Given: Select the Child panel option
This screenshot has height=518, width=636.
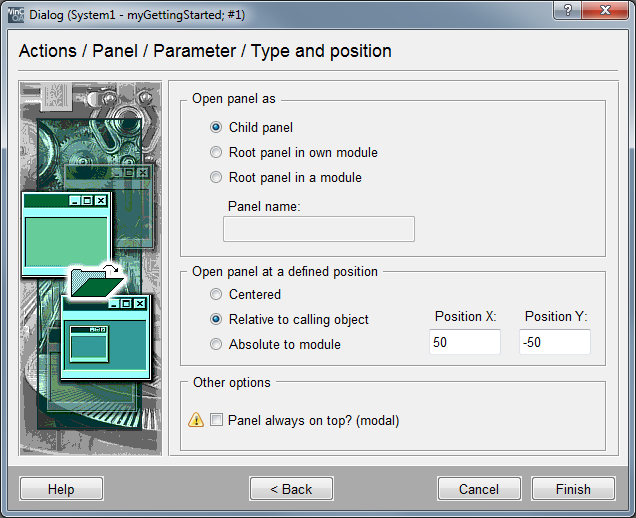Looking at the screenshot, I should (216, 128).
